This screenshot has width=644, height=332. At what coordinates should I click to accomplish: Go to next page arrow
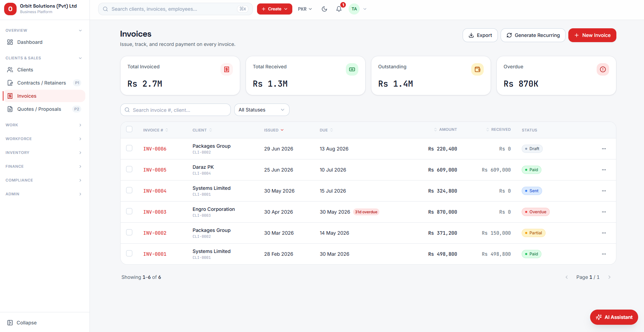609,277
